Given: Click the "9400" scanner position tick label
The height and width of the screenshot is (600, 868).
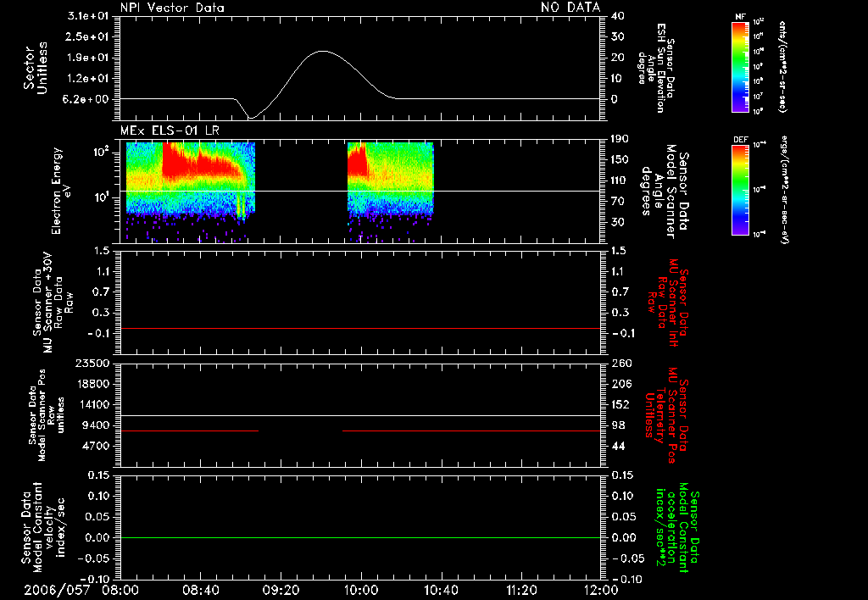Looking at the screenshot, I should pyautogui.click(x=95, y=425).
